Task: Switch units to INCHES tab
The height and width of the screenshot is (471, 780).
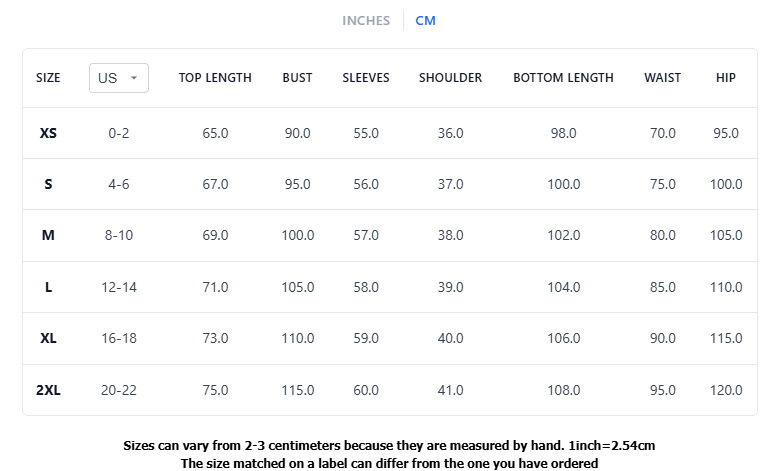Action: pyautogui.click(x=366, y=20)
